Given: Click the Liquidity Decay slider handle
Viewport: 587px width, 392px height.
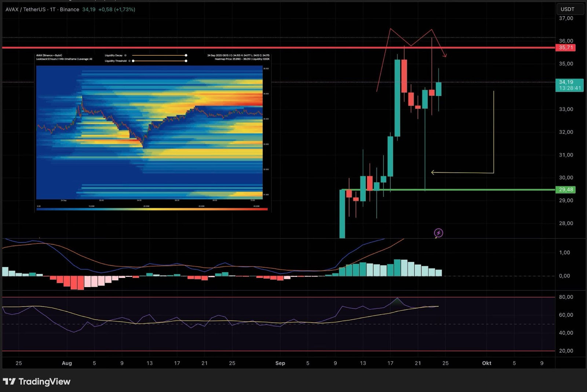Looking at the screenshot, I should (186, 55).
